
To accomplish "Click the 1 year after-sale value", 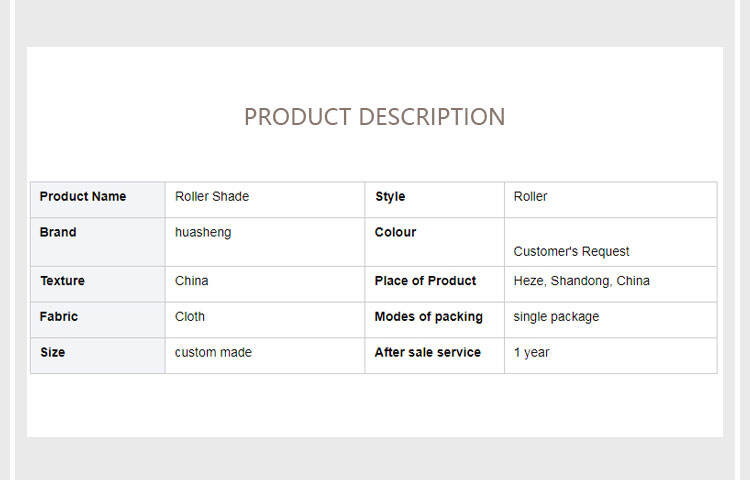I will [531, 353].
